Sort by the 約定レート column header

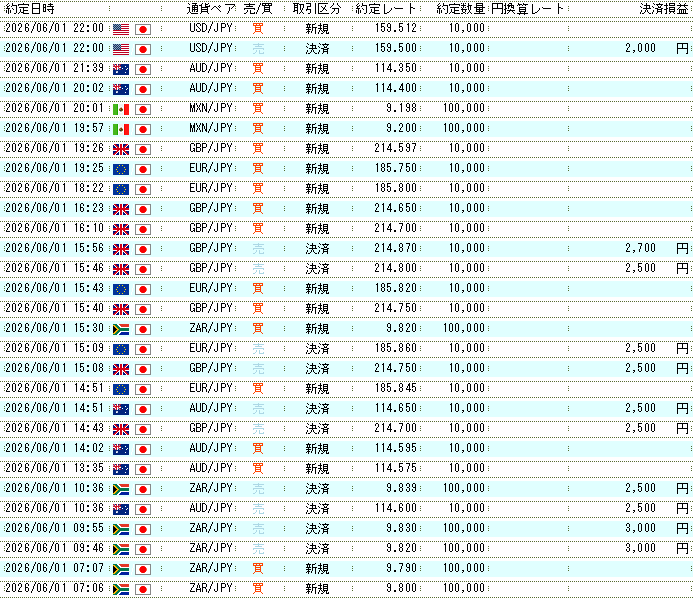click(386, 8)
